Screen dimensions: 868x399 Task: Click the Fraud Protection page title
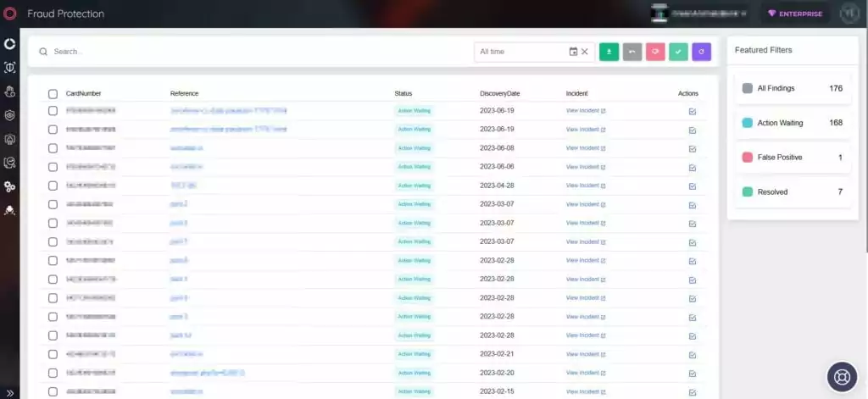65,14
